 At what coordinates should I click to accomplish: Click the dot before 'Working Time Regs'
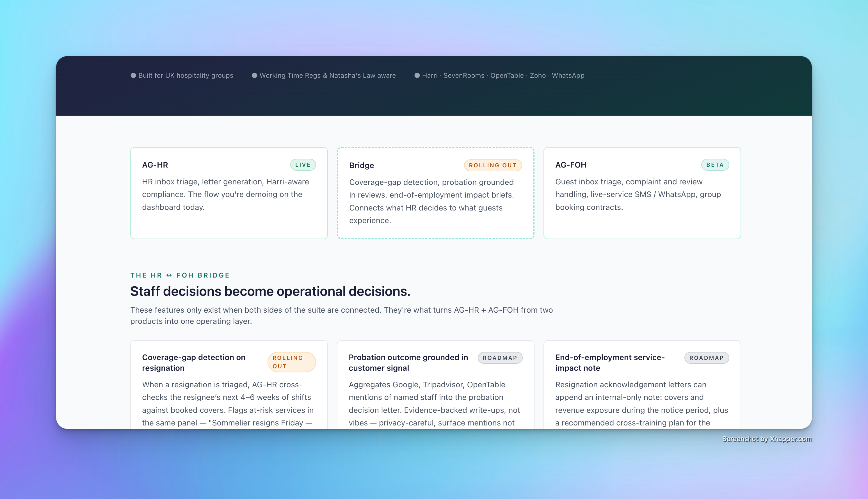tap(254, 75)
